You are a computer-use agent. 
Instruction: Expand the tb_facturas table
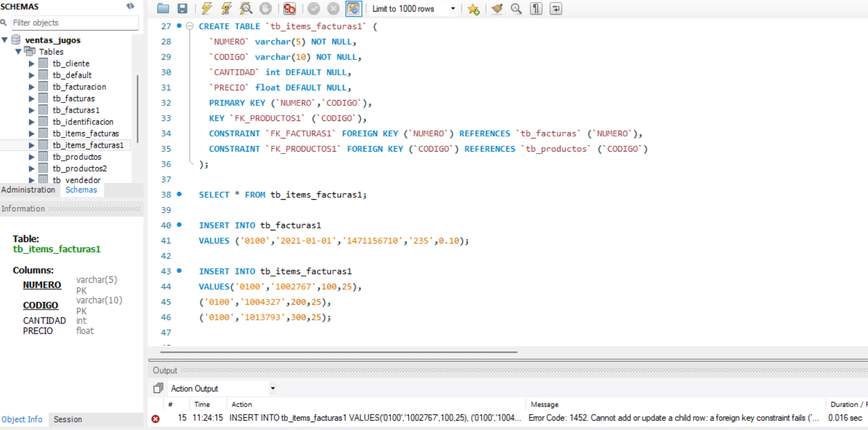(x=32, y=98)
